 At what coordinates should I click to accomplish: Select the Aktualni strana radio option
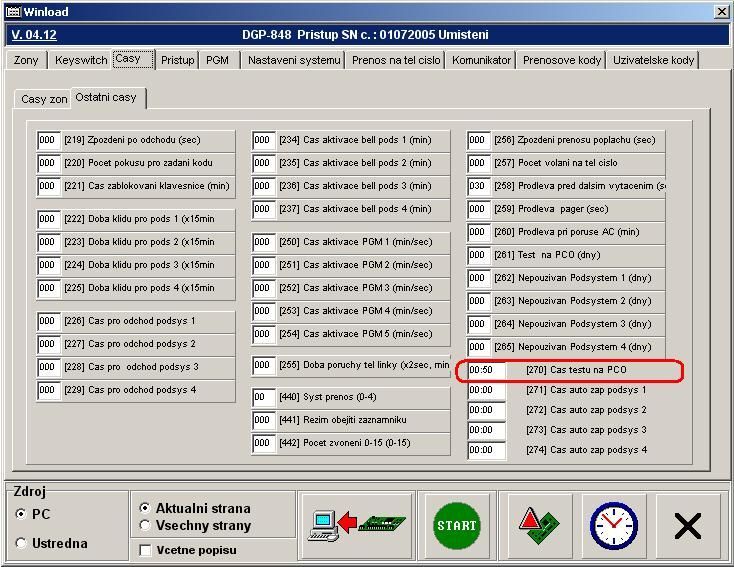(x=146, y=508)
